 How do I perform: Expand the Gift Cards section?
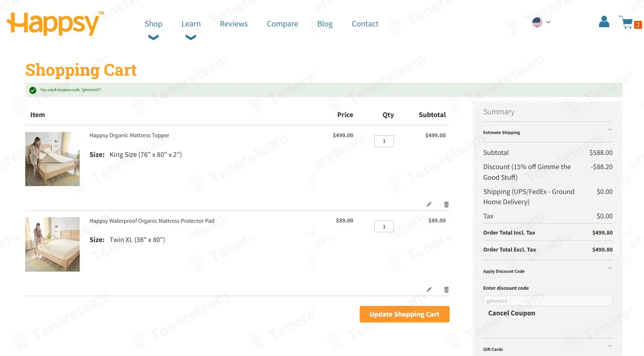click(x=548, y=349)
